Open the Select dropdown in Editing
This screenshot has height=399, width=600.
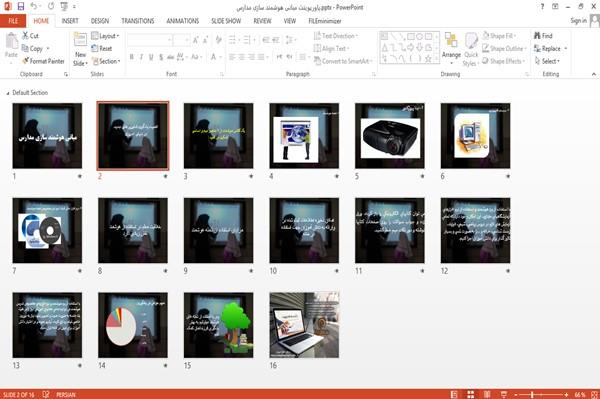[547, 61]
